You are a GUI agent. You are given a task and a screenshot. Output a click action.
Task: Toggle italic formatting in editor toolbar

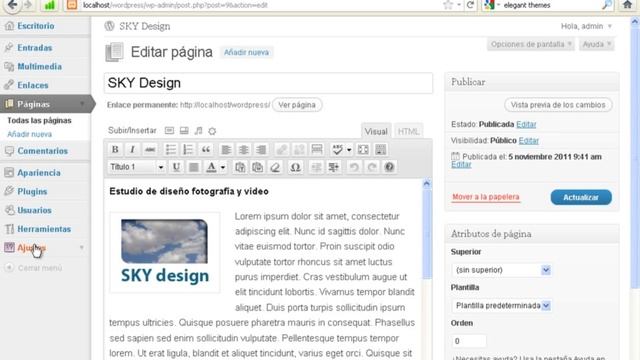132,149
